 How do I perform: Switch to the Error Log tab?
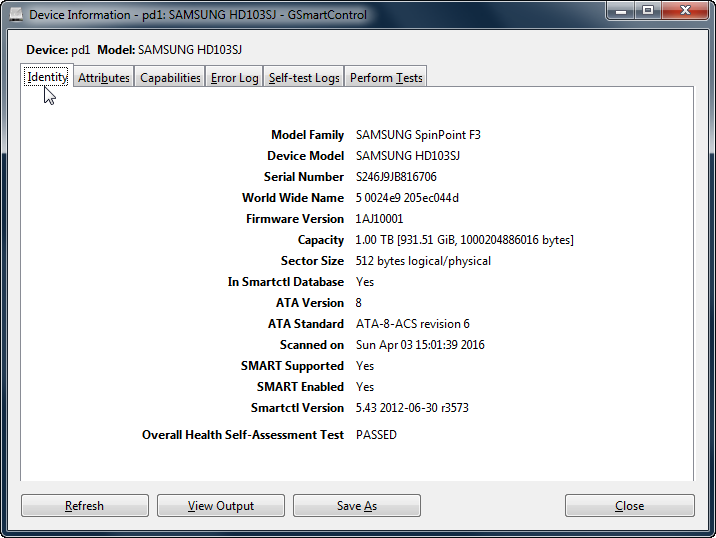tap(234, 78)
